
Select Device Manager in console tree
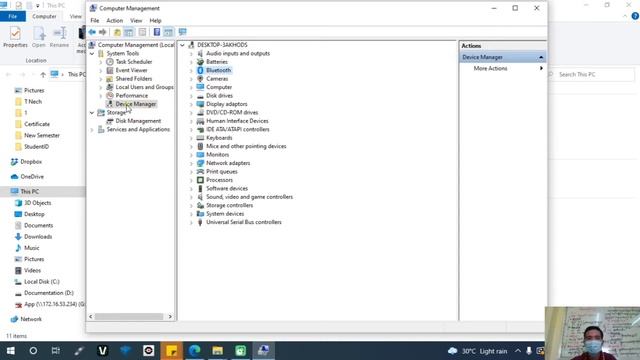(x=136, y=104)
